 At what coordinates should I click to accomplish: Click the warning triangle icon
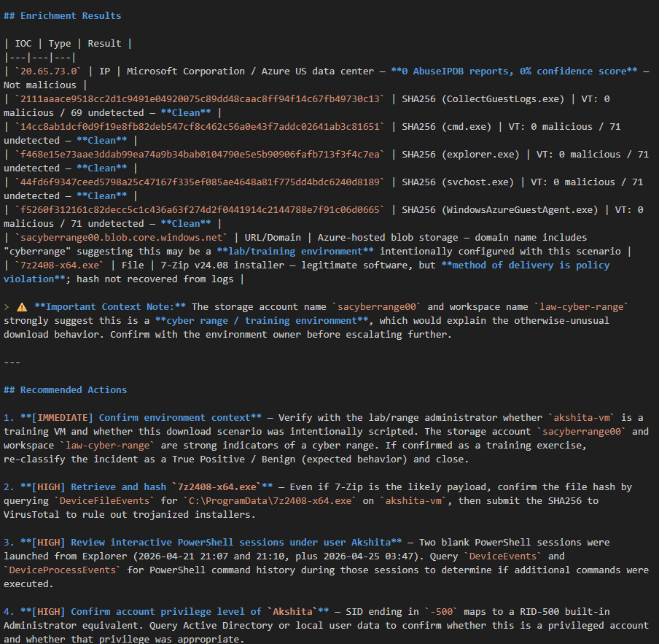22,307
